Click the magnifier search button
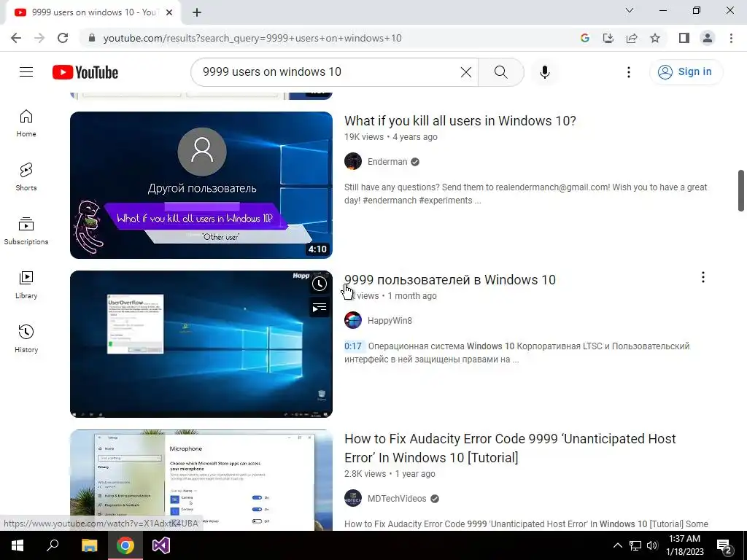 pyautogui.click(x=500, y=72)
